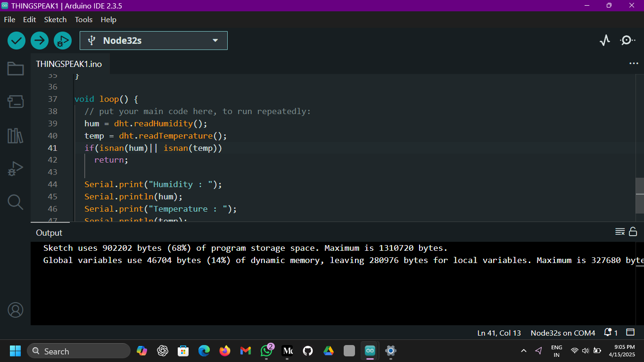The image size is (644, 362).
Task: Click Ln 41, Col 13 cursor position
Action: tap(499, 333)
